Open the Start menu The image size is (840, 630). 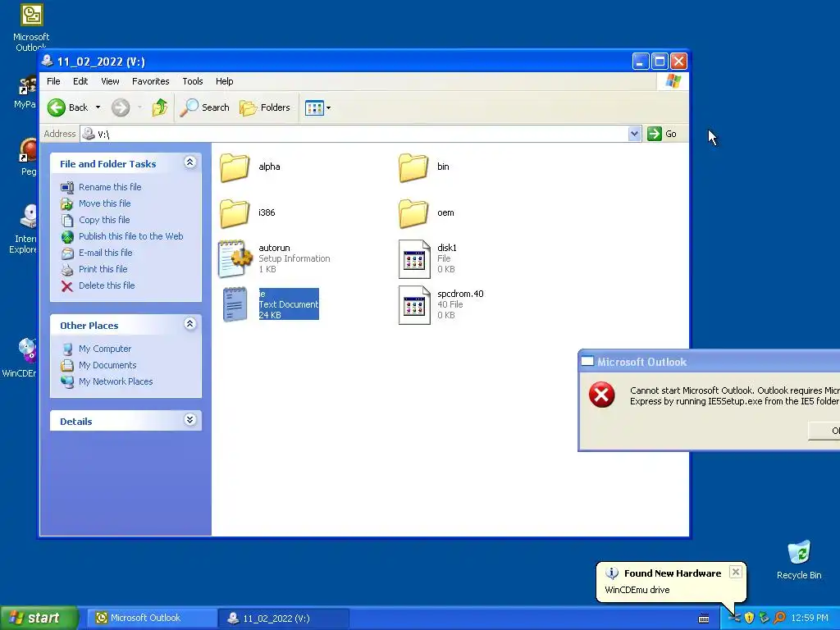coord(39,619)
